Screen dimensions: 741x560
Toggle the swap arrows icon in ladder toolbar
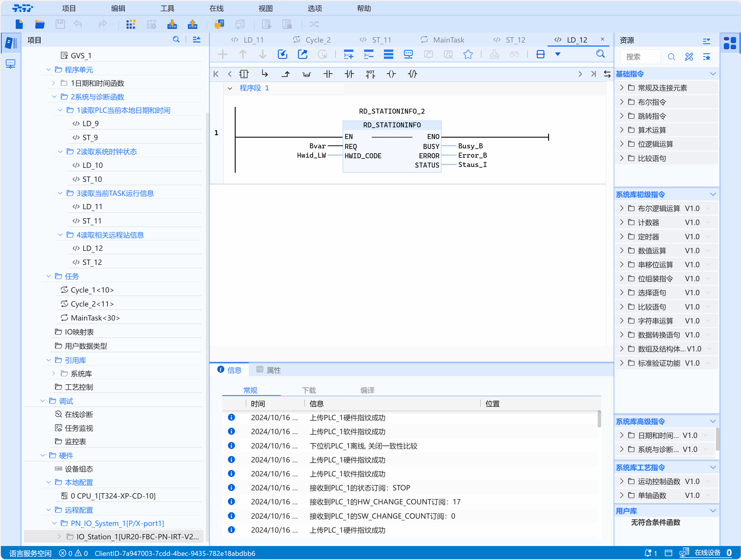coord(607,74)
